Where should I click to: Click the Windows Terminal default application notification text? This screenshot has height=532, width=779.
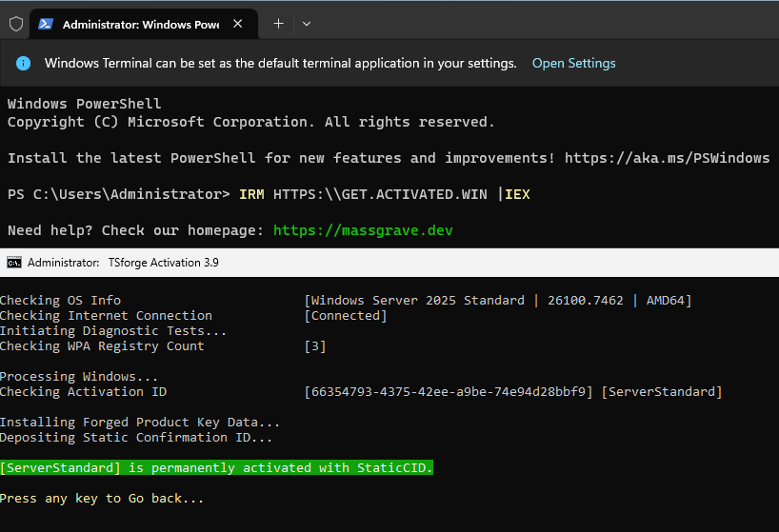coord(281,63)
